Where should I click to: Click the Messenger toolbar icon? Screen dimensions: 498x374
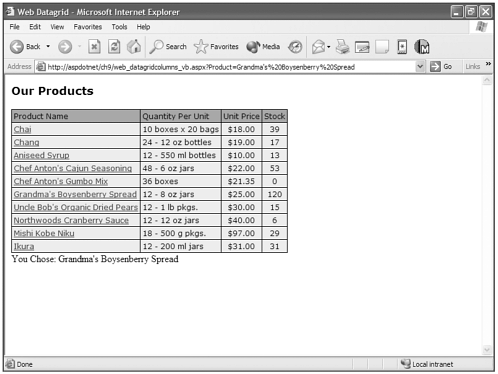tap(402, 47)
